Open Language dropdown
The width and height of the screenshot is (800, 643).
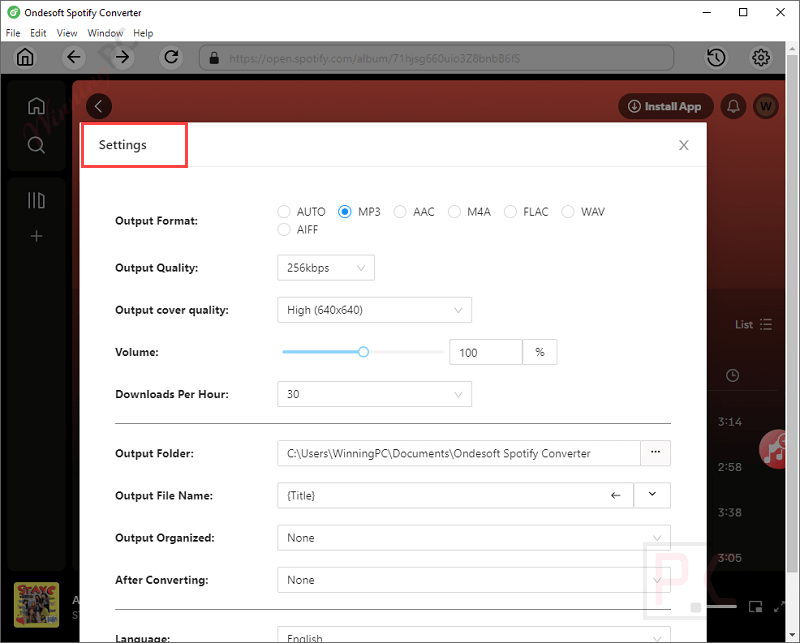click(x=474, y=635)
